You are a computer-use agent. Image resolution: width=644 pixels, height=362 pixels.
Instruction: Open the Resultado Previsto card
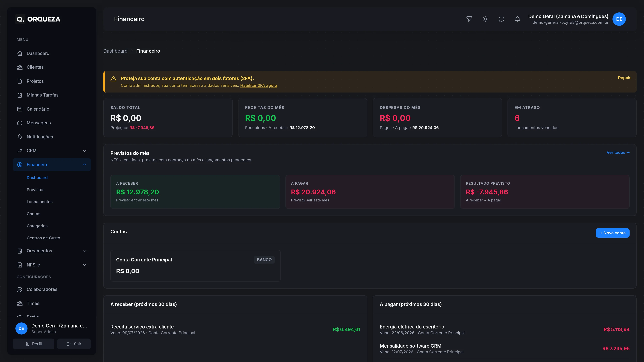(x=545, y=192)
